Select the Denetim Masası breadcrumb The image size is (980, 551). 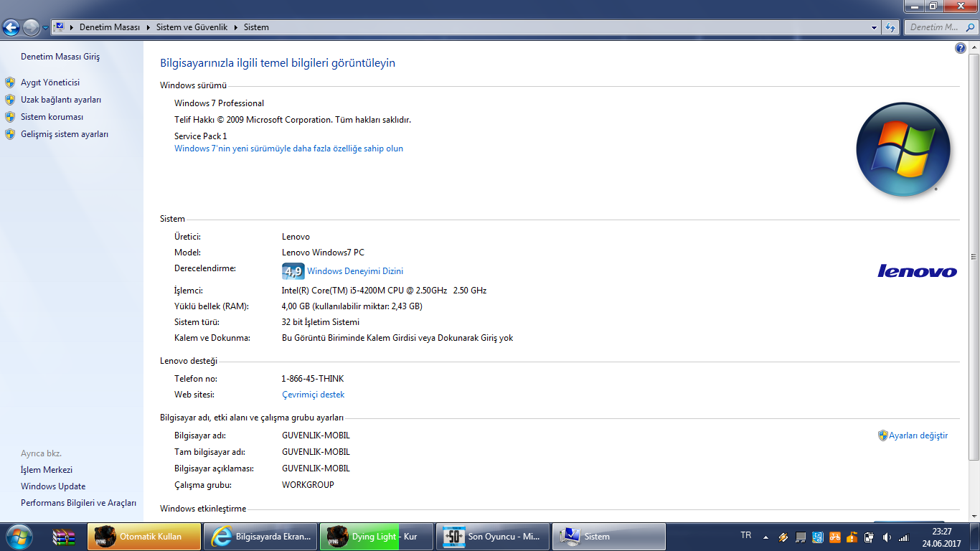(x=109, y=27)
